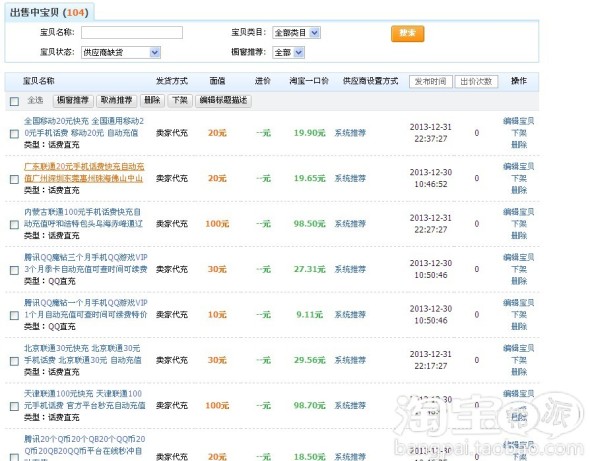Select the 2013-12-31 22:37:27 timestamp
The height and width of the screenshot is (461, 590).
(431, 133)
